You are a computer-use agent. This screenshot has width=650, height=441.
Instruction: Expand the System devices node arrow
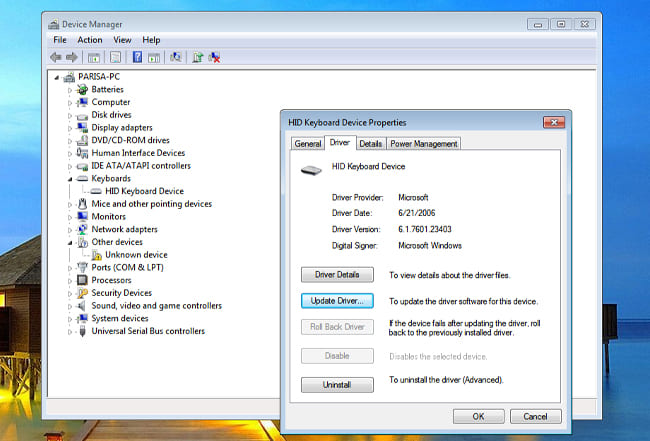click(70, 319)
